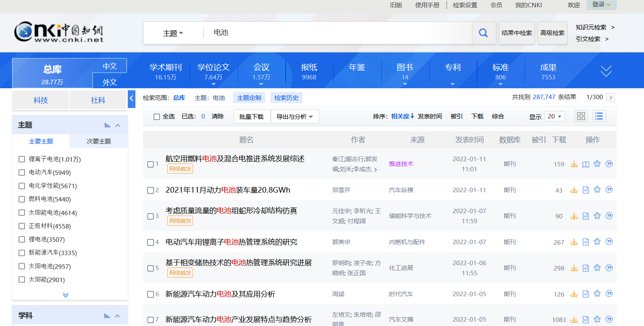Viewport: 644px width, 326px height.
Task: Click the search text field containing 电池
Action: [x=338, y=33]
